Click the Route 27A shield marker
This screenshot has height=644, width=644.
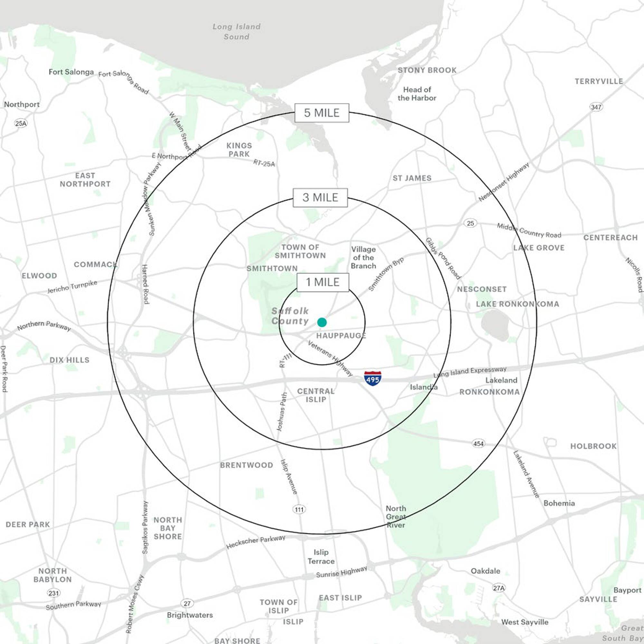click(499, 588)
